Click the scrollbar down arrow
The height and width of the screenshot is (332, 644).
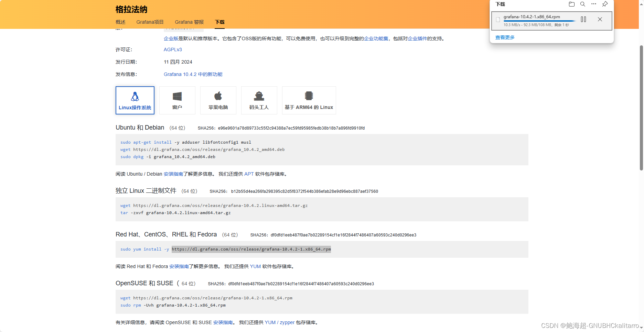tap(641, 328)
